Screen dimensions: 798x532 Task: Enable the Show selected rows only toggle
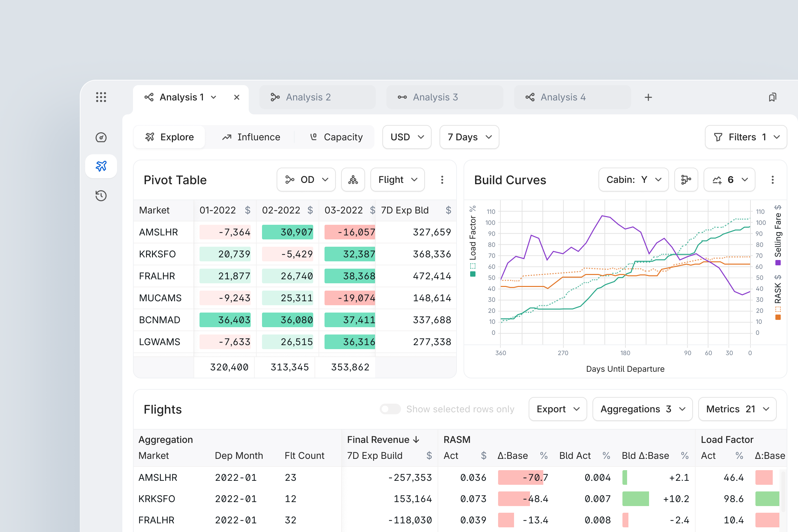tap(390, 409)
